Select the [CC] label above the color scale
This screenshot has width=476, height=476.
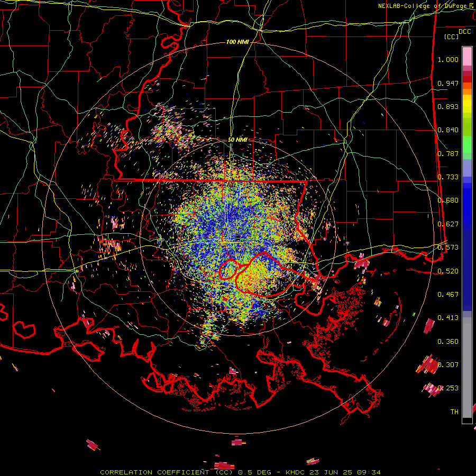tap(452, 36)
